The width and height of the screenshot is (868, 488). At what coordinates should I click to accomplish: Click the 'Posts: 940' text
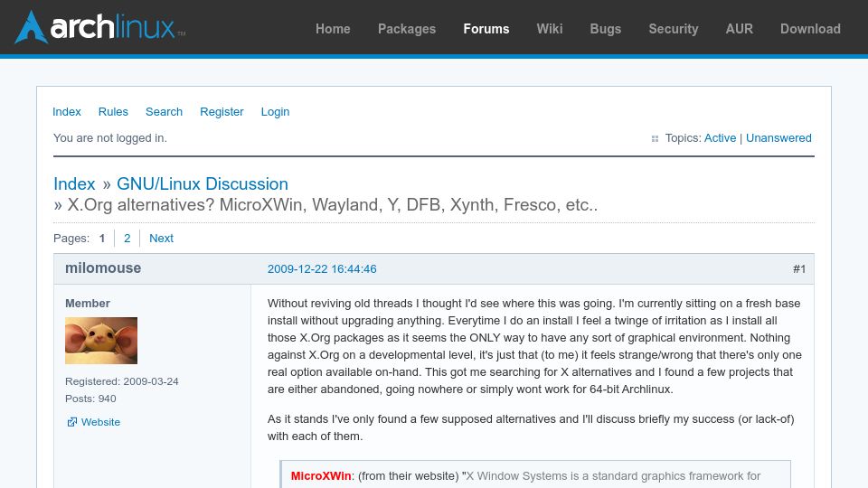90,399
